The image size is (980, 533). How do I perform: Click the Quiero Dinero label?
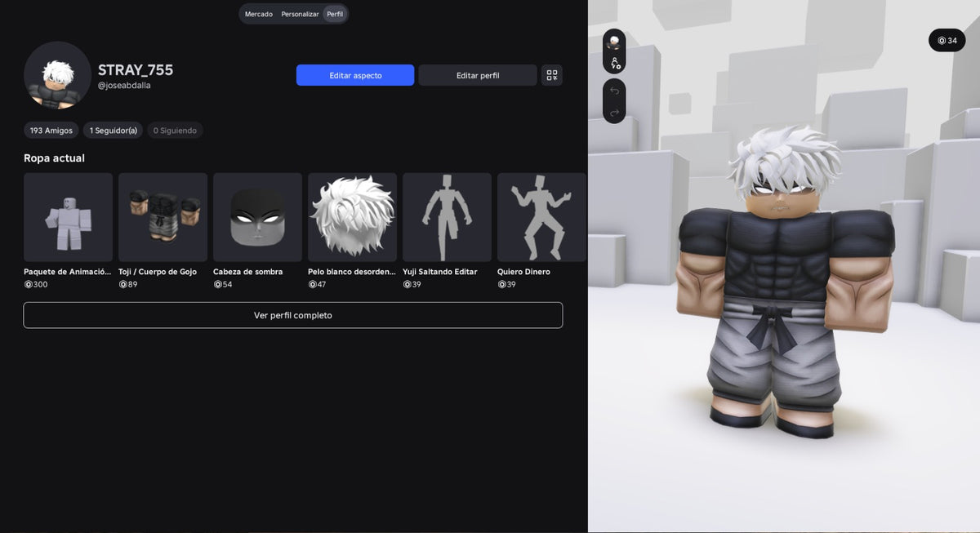pos(523,272)
